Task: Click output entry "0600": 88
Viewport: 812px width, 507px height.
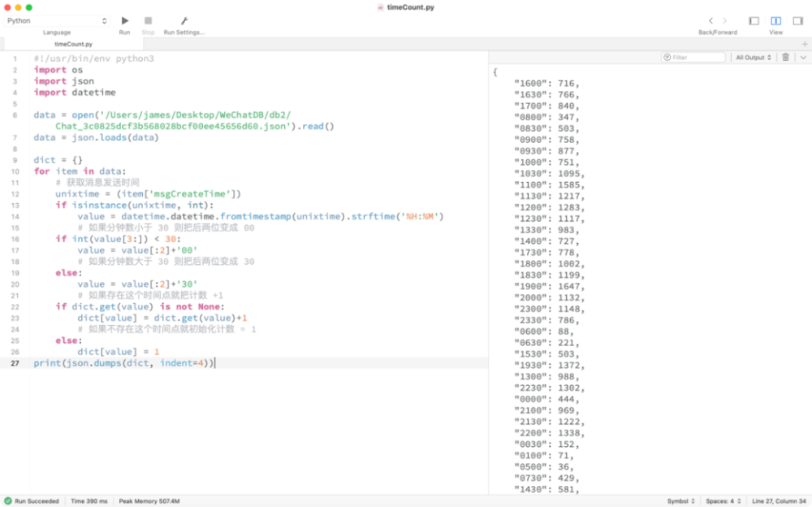Action: 544,331
